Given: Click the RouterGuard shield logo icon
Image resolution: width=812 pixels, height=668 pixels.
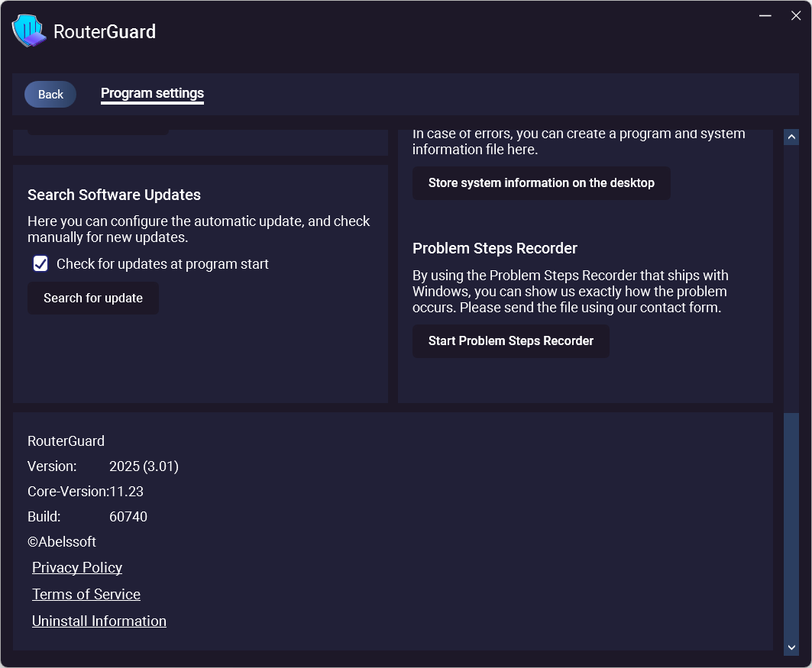Looking at the screenshot, I should pos(28,31).
